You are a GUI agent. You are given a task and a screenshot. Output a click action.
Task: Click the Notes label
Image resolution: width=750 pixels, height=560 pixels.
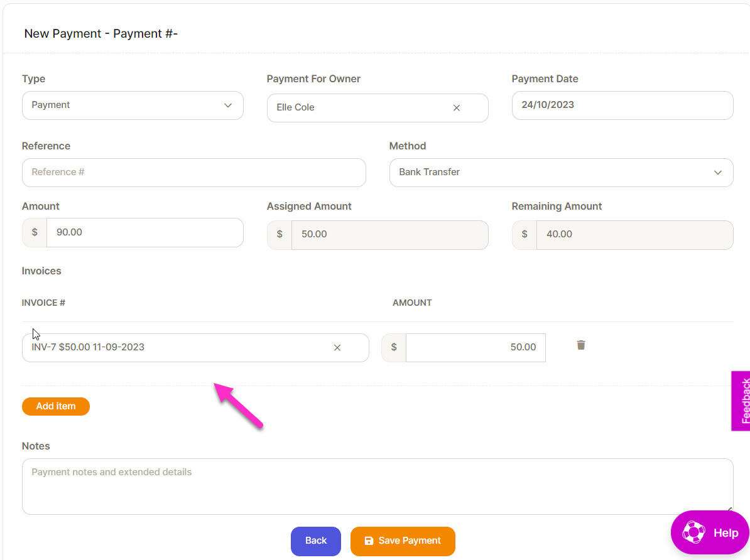[36, 446]
